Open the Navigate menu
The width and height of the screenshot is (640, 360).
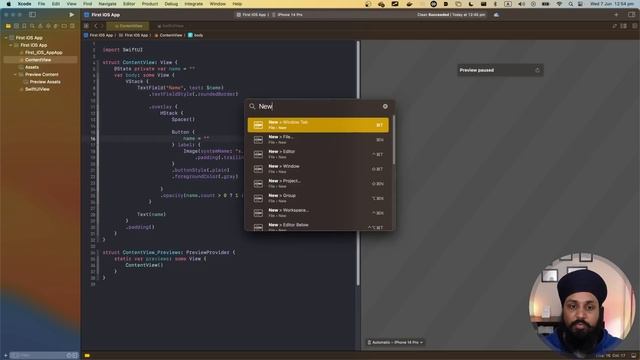coord(107,4)
